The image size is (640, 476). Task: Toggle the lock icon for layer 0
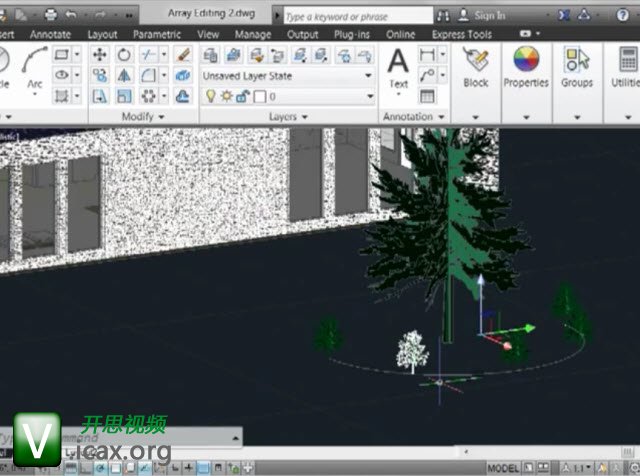[242, 96]
